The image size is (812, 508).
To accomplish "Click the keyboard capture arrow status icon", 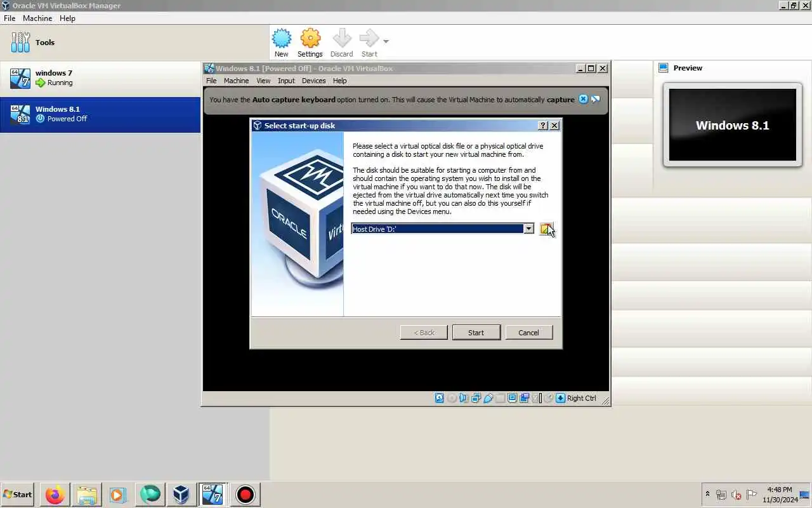I will click(x=560, y=398).
